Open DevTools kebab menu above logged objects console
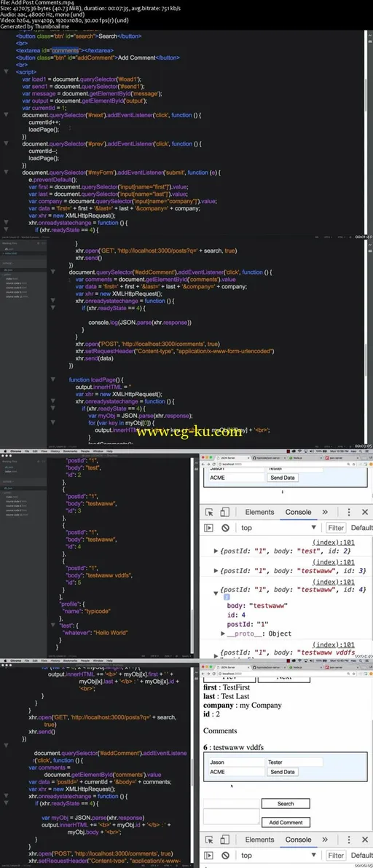This screenshot has width=373, height=868. tap(349, 512)
